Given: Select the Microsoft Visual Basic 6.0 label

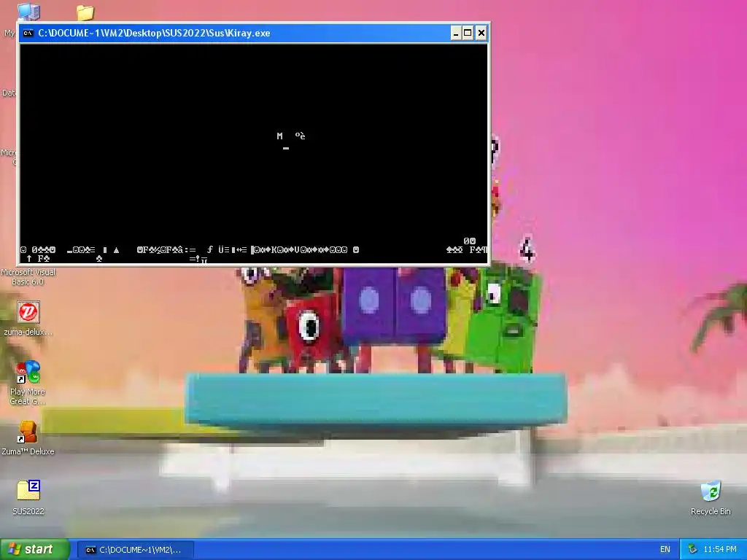Looking at the screenshot, I should 28,276.
